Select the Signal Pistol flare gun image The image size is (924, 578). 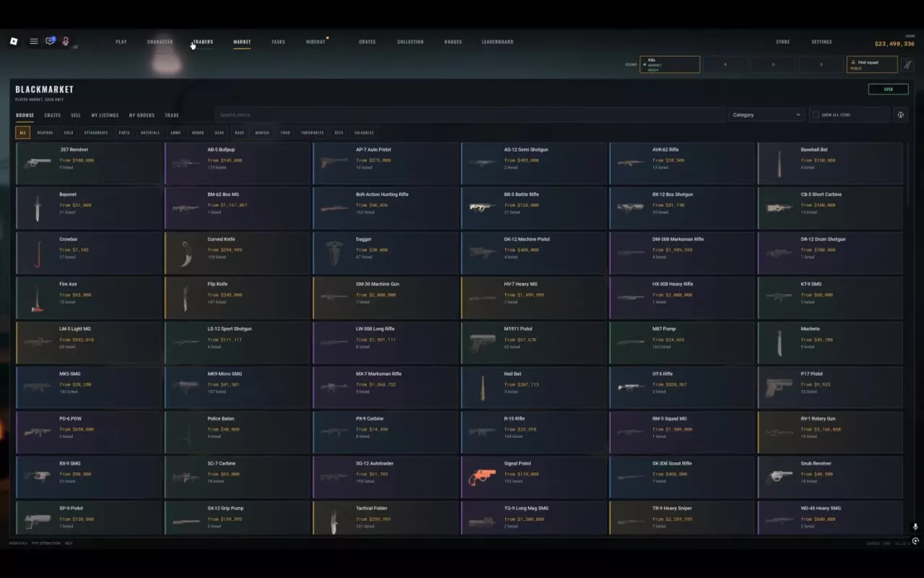[482, 478]
